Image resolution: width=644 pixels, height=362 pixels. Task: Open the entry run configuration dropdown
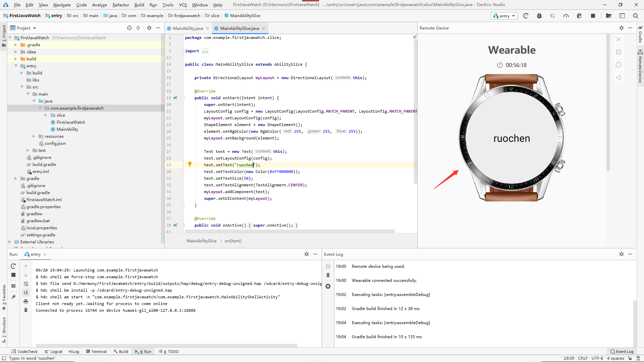pyautogui.click(x=504, y=16)
